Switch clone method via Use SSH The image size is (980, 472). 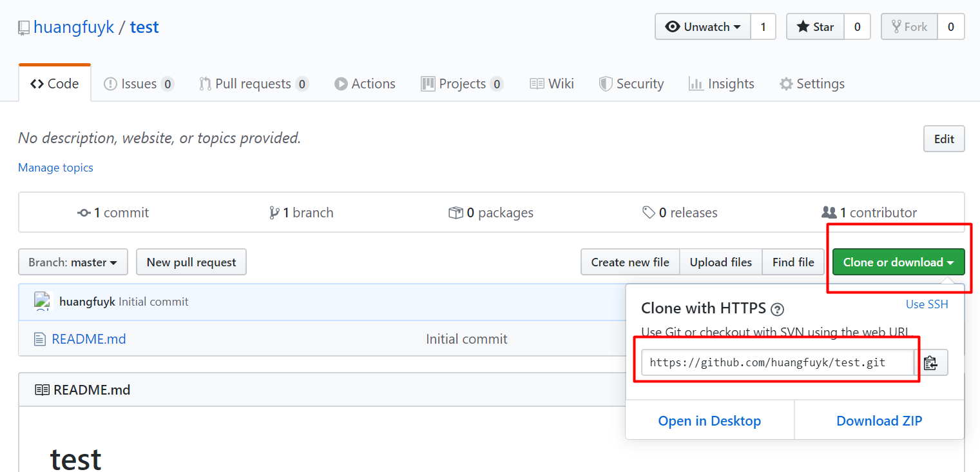coord(927,304)
